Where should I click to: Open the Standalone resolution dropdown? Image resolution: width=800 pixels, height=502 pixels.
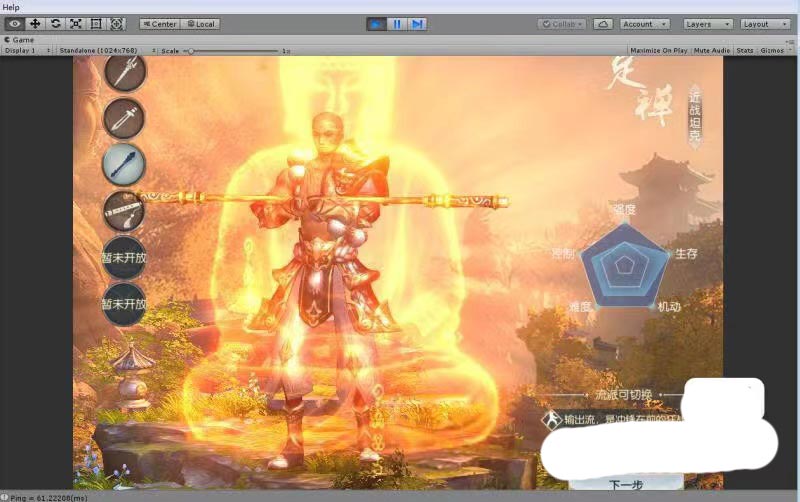107,51
